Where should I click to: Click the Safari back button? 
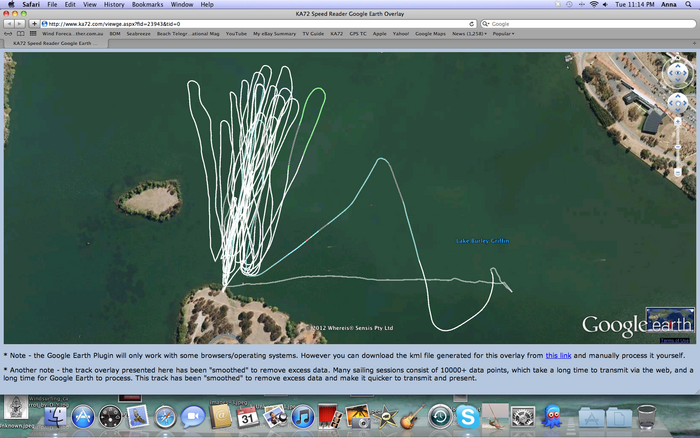coord(10,23)
